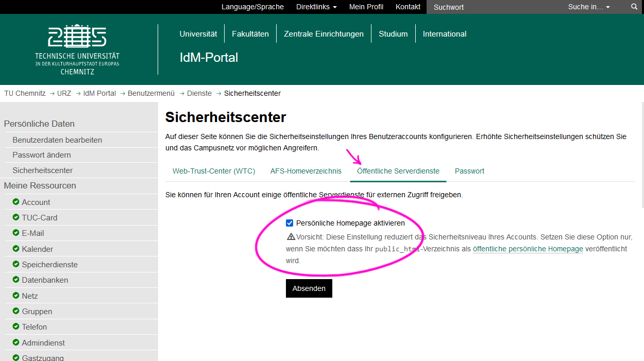Click green check icon beside Netz
The height and width of the screenshot is (361, 644).
(x=16, y=296)
